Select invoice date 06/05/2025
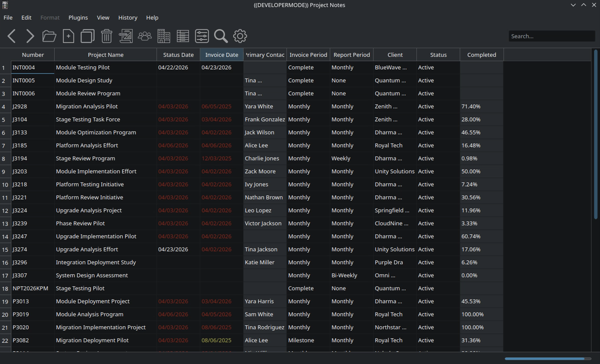 click(x=222, y=106)
